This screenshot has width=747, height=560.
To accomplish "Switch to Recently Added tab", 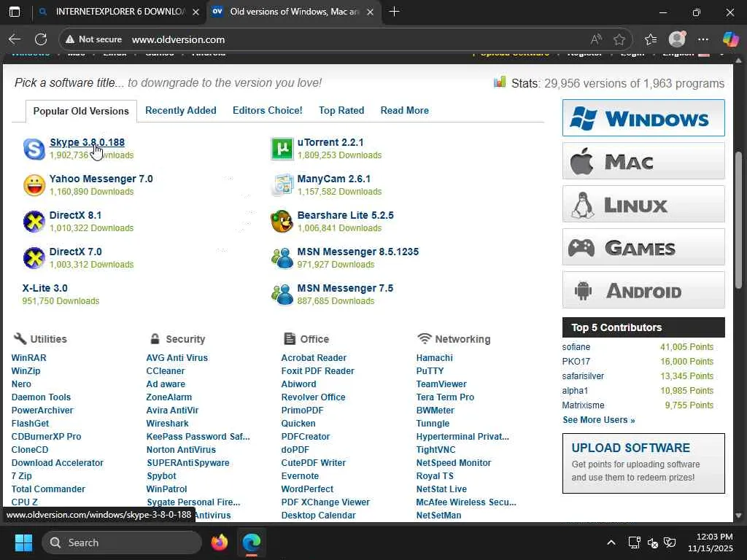I will tap(181, 111).
